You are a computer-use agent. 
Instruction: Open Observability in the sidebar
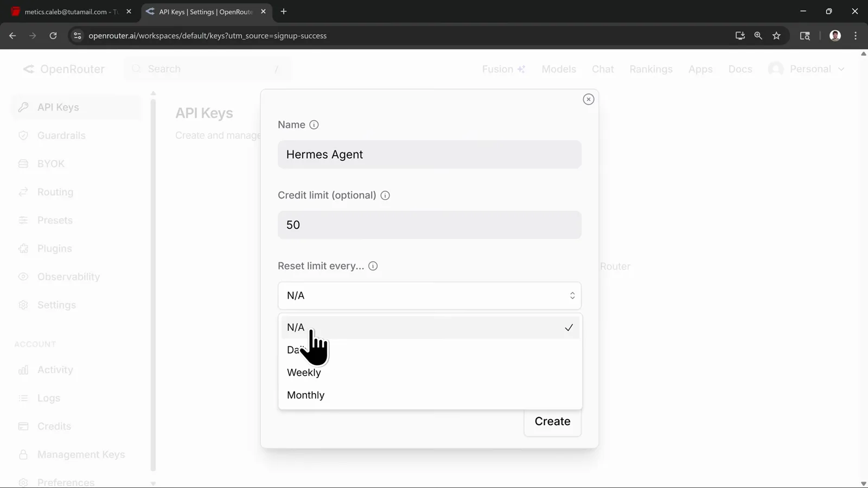click(76, 277)
